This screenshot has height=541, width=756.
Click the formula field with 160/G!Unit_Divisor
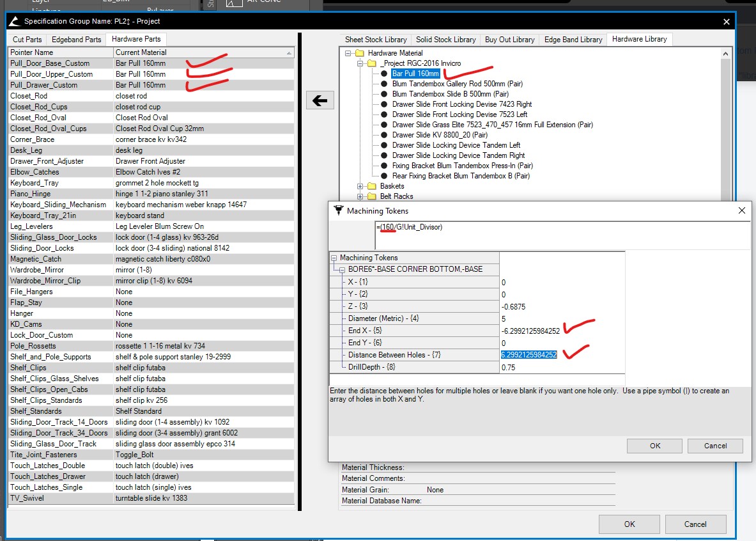tap(562, 235)
